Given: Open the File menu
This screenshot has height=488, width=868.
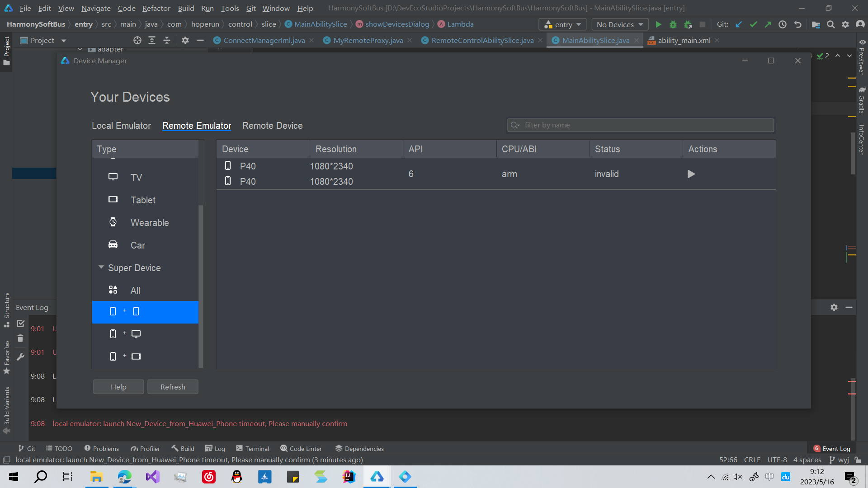Looking at the screenshot, I should (x=25, y=8).
